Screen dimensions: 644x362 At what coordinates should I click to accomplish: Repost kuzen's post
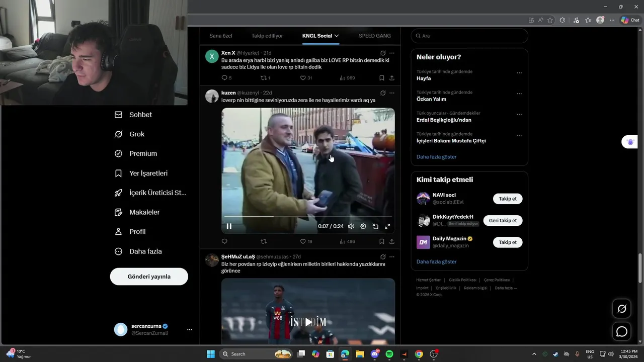point(264,241)
